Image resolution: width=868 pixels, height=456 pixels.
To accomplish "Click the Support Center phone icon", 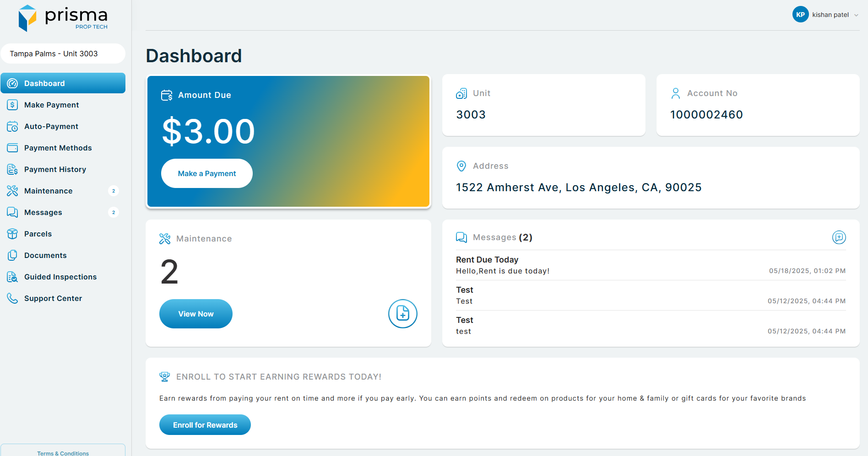I will click(x=12, y=298).
